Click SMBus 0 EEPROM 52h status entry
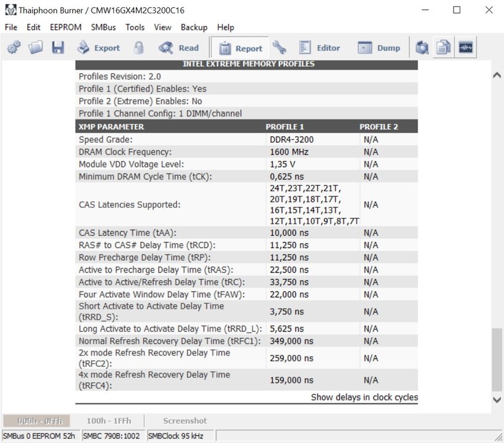504x443 pixels. coord(41,436)
